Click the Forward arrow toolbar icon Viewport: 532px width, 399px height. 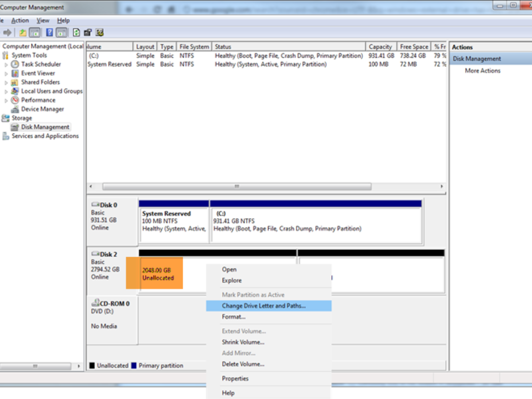point(7,32)
